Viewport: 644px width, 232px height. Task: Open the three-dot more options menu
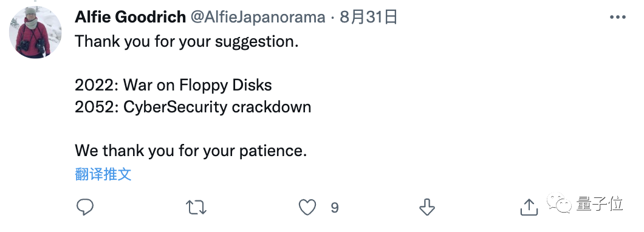[617, 18]
